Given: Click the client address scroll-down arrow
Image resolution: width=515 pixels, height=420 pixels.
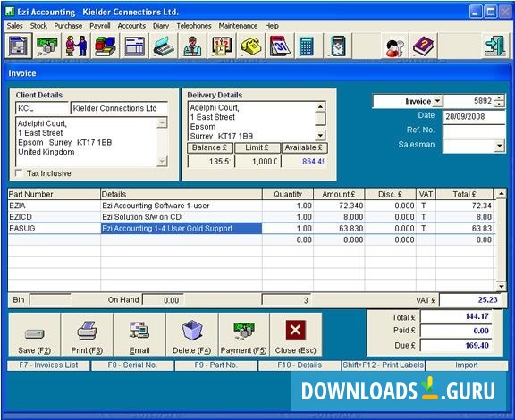Looking at the screenshot, I should (x=162, y=161).
